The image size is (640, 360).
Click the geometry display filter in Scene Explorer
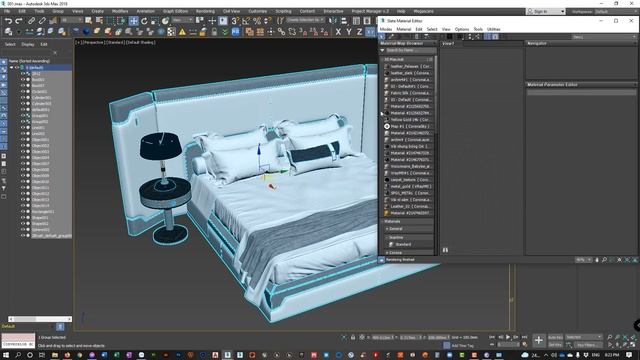[x=3, y=62]
